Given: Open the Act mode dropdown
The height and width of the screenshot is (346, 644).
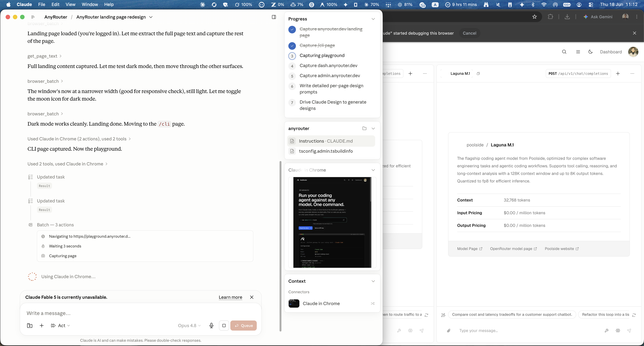Looking at the screenshot, I should click(x=60, y=326).
